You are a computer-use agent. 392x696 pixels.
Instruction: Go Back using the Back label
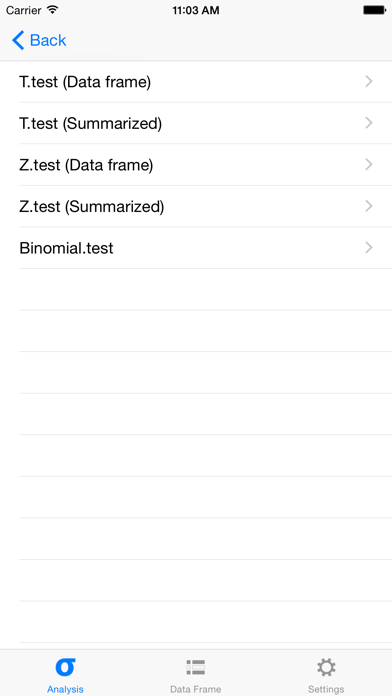48,40
